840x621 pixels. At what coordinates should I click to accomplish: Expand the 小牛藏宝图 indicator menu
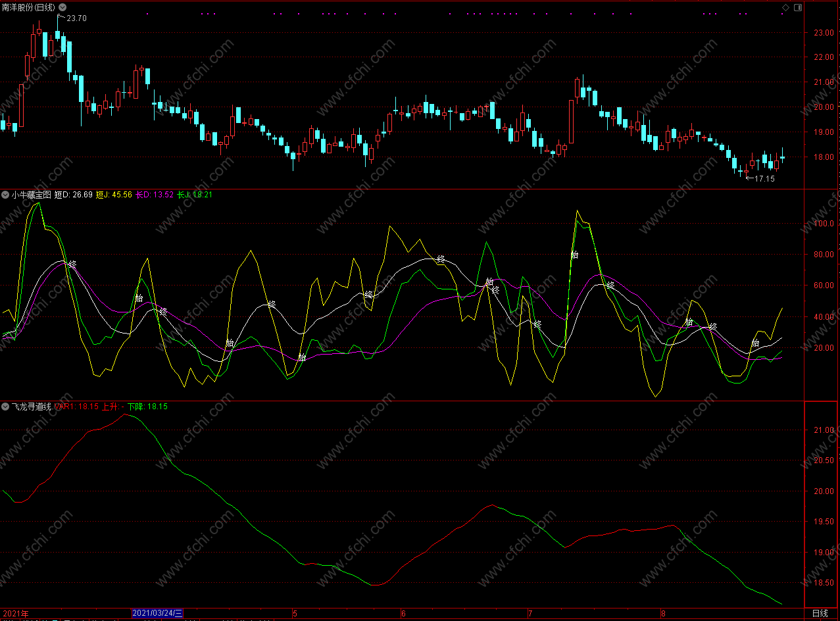[5, 195]
